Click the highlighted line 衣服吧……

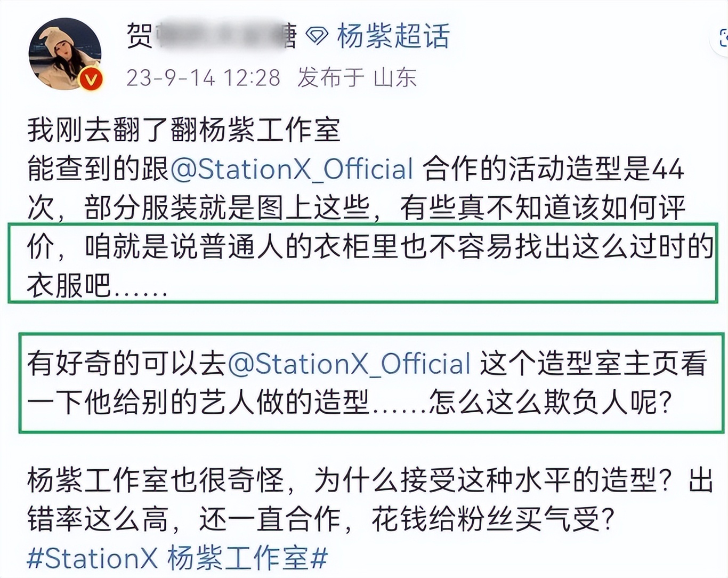click(97, 286)
